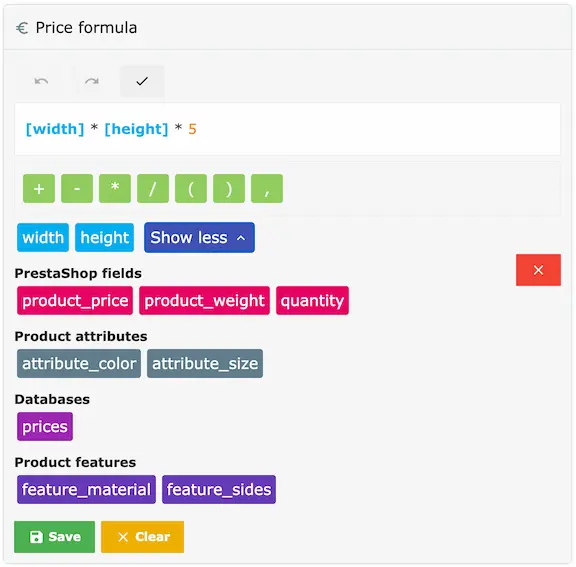
Task: Collapse fields with Show less
Action: (199, 238)
